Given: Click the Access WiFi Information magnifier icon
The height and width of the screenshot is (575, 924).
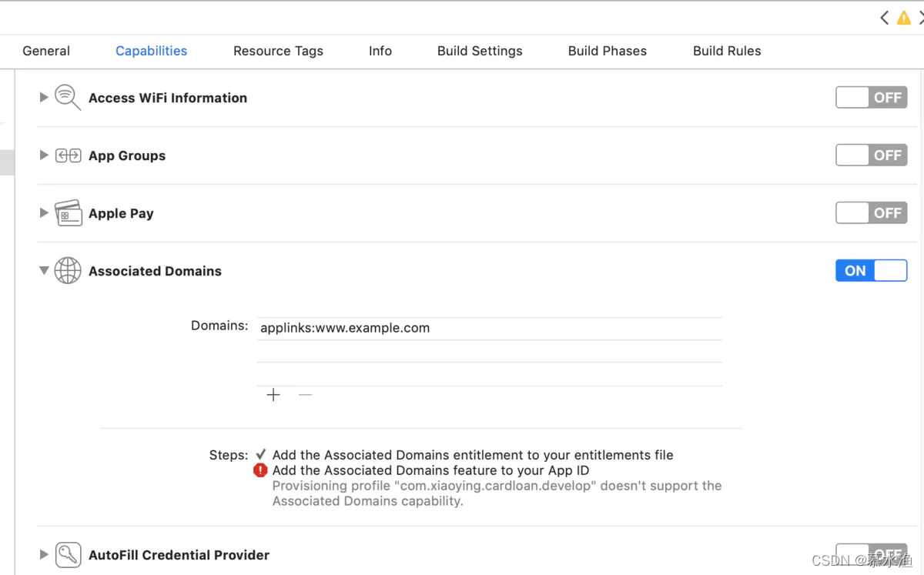Looking at the screenshot, I should (x=68, y=98).
